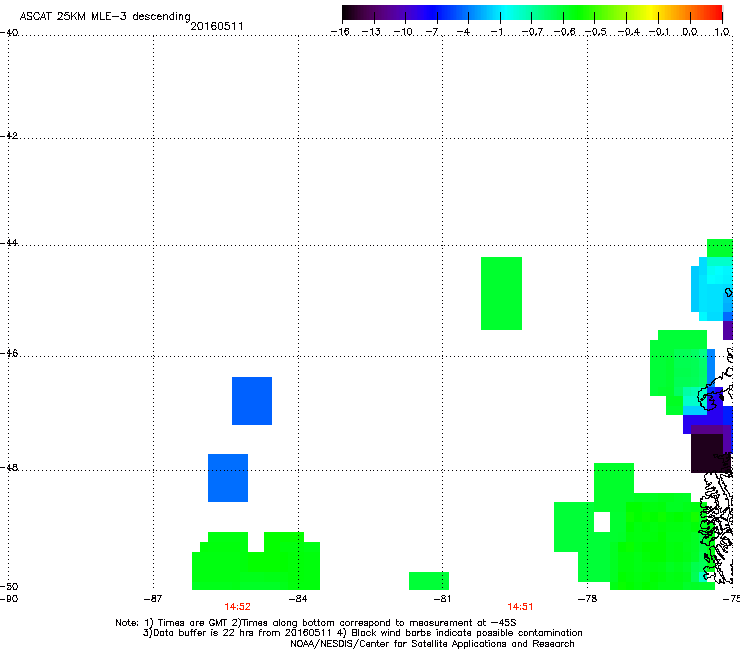Click the latitude axis label '-44'
This screenshot has height=650, width=740.
(9, 243)
